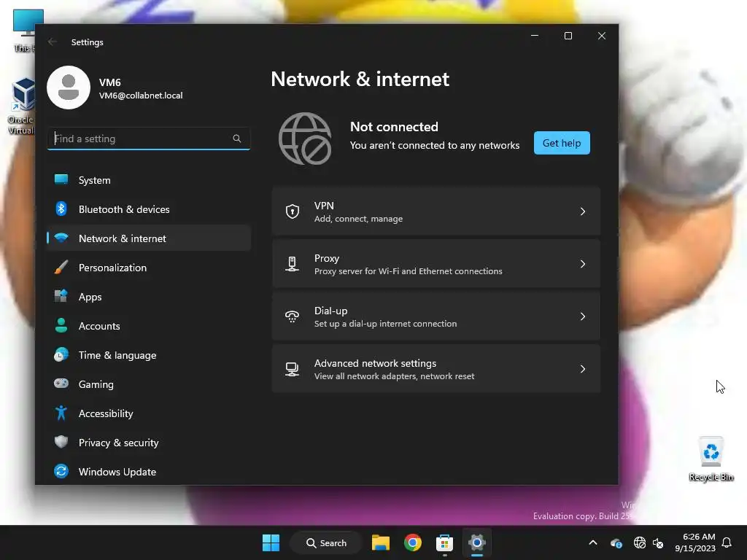The height and width of the screenshot is (560, 747).
Task: Select System in the sidebar
Action: (149, 180)
